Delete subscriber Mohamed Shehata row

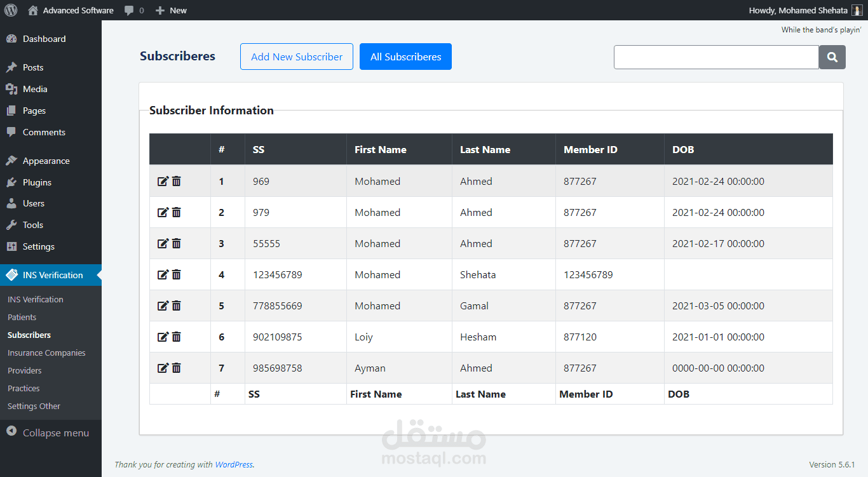[177, 274]
